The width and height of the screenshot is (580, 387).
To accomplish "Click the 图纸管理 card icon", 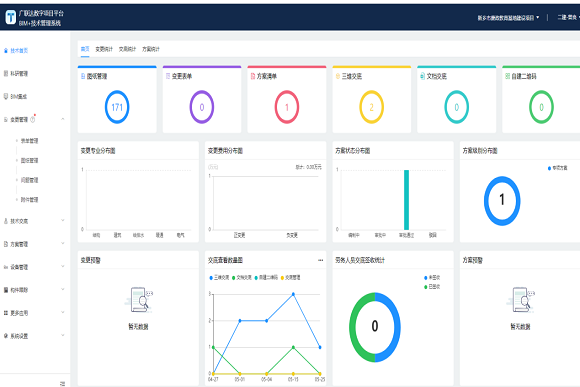I will (83, 76).
